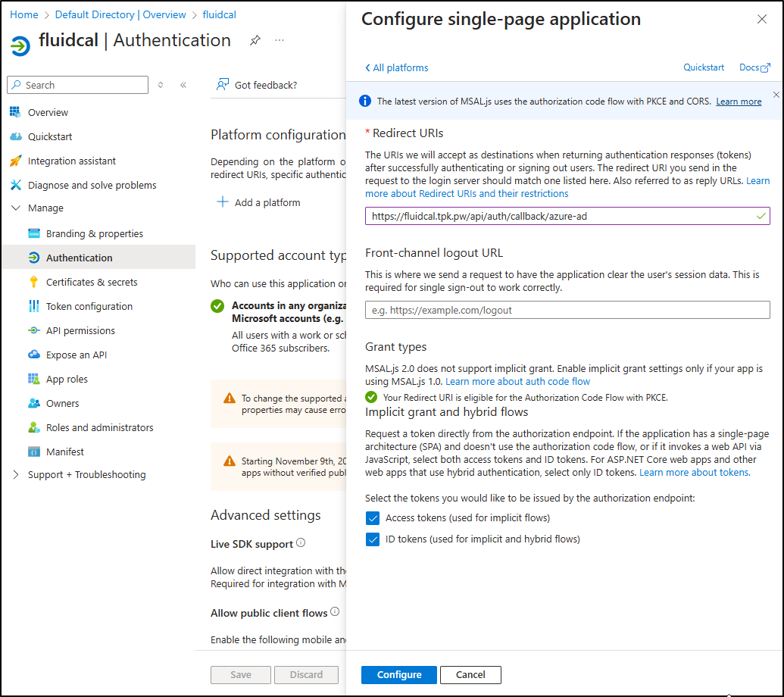Image resolution: width=784 pixels, height=697 pixels.
Task: Click the Token configuration bars icon
Action: pos(34,306)
